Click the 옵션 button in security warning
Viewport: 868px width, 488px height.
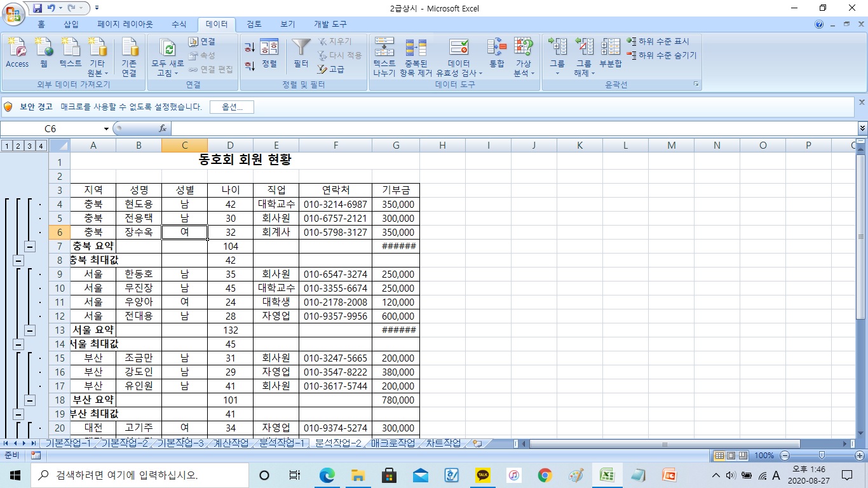[232, 107]
